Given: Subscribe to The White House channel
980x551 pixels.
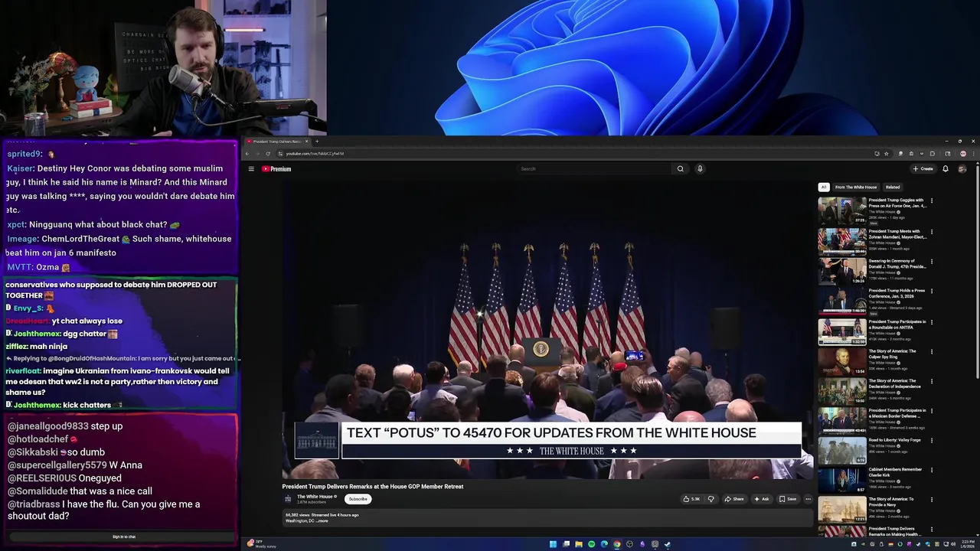Looking at the screenshot, I should pyautogui.click(x=358, y=499).
